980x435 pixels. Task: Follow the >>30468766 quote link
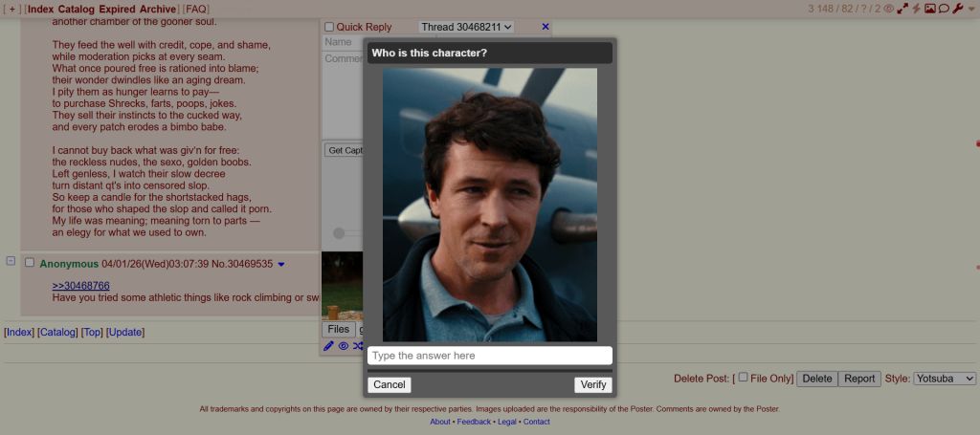[80, 286]
